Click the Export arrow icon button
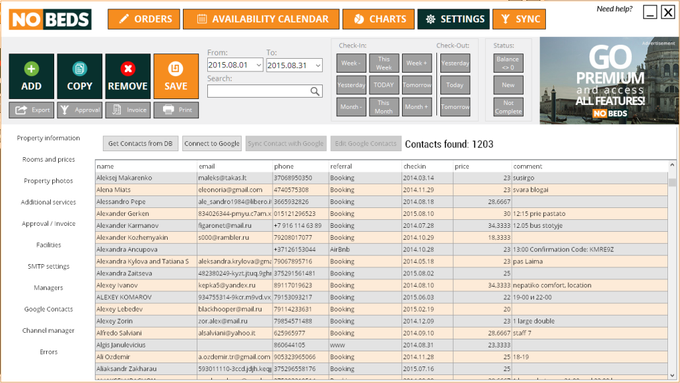Screen dimensions: 680x383 [x=31, y=110]
